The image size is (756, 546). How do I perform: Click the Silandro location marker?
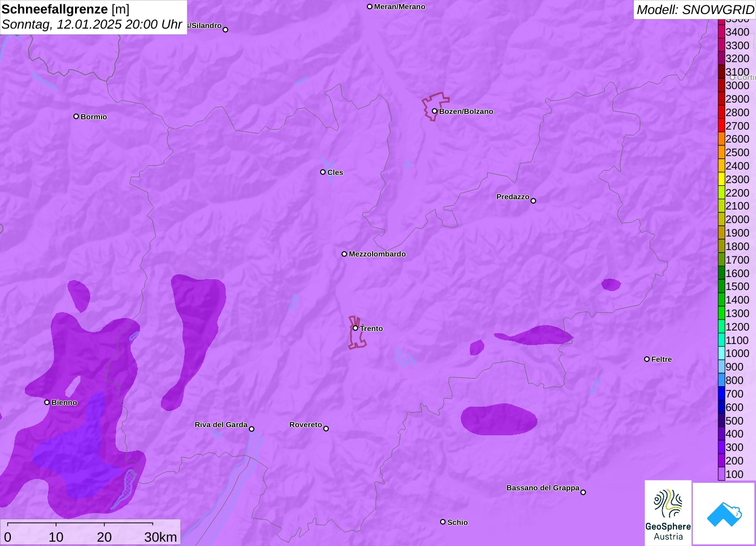pyautogui.click(x=226, y=30)
